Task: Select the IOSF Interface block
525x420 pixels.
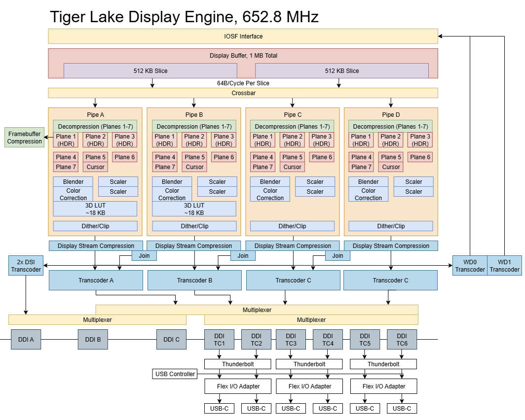Action: point(243,36)
